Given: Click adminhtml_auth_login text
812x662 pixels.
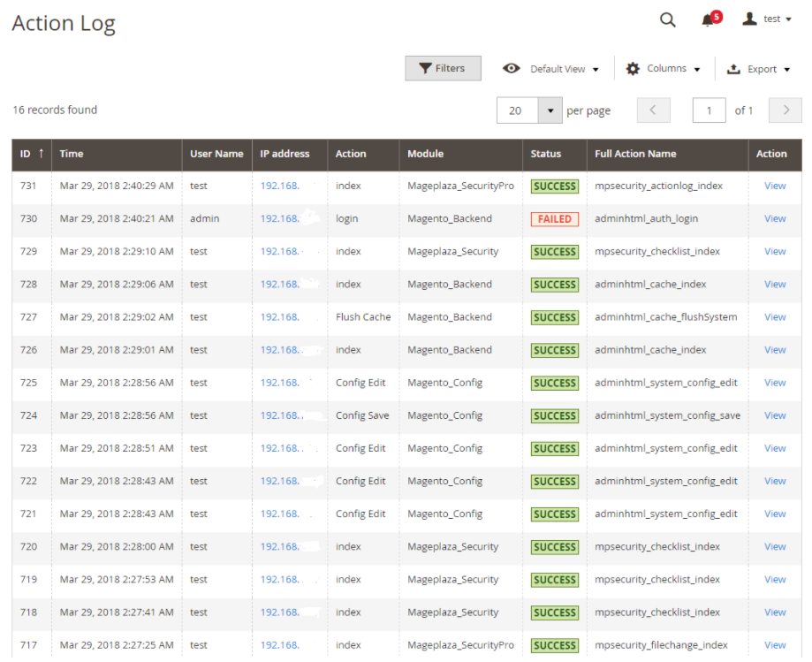Looking at the screenshot, I should click(x=646, y=218).
